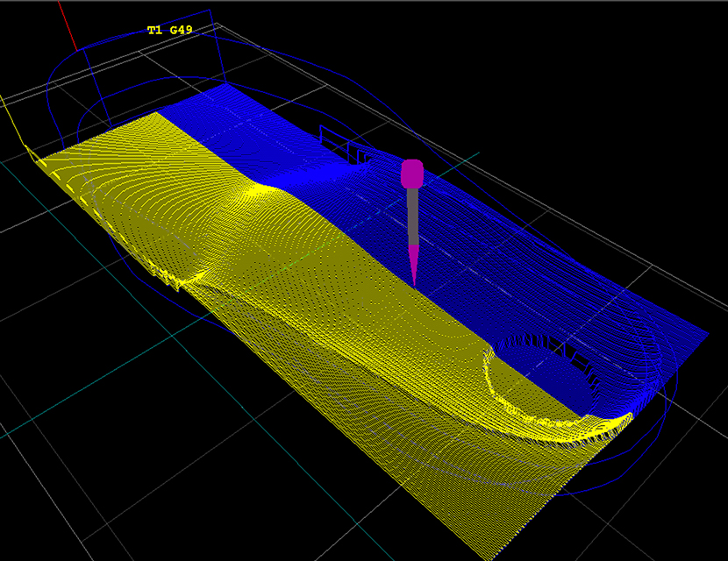
Task: Select the yellow swirl feature on left edge
Action: tap(189, 279)
